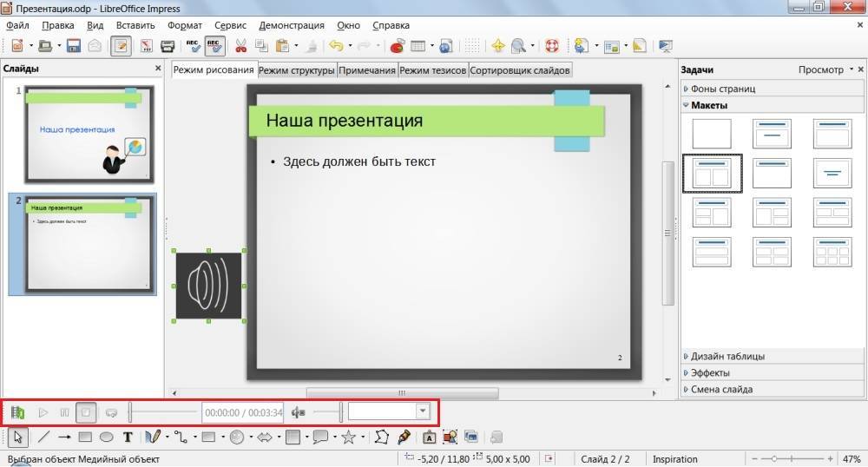The width and height of the screenshot is (868, 467).
Task: Click the Table insert icon
Action: pos(418,46)
